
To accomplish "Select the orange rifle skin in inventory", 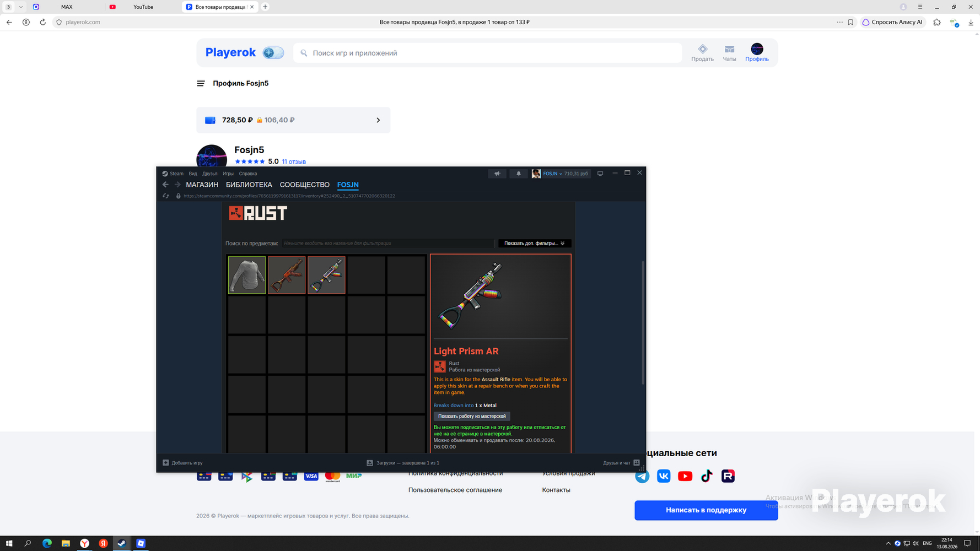I will [x=287, y=275].
